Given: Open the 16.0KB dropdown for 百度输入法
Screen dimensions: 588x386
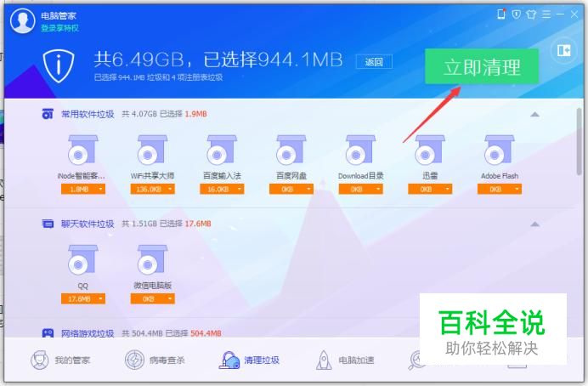Looking at the screenshot, I should (222, 189).
